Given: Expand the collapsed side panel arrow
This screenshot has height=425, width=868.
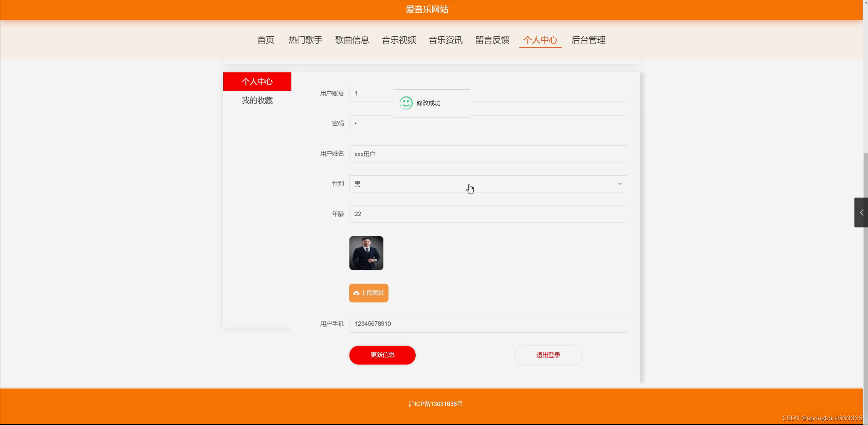Looking at the screenshot, I should coord(861,212).
